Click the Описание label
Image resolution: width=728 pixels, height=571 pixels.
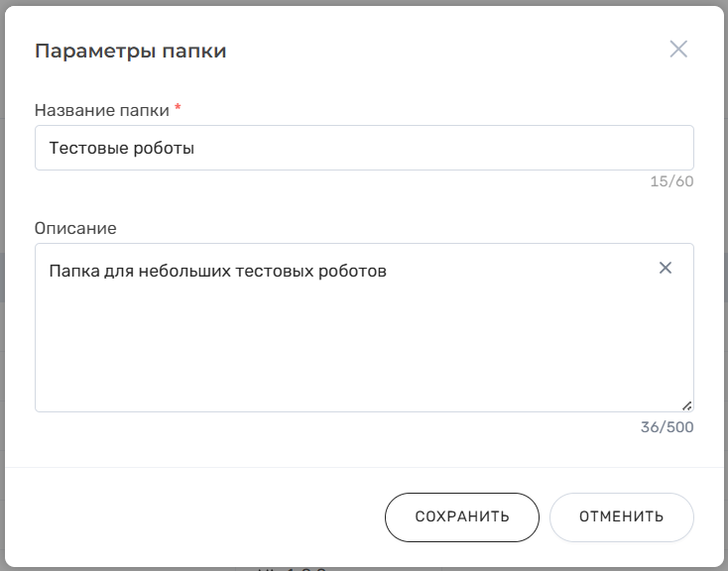point(75,228)
